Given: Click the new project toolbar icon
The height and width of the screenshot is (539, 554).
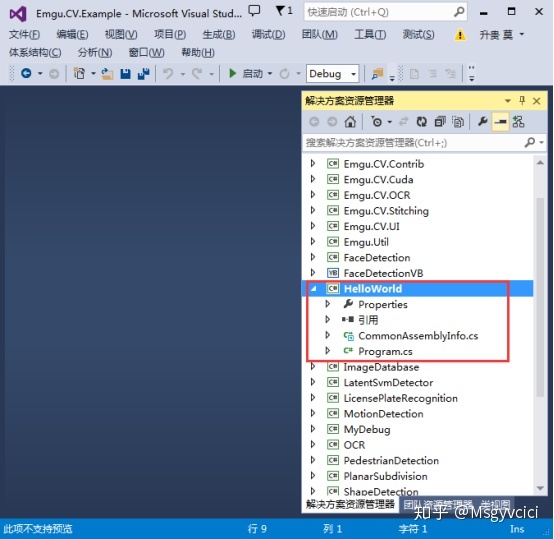Looking at the screenshot, I should coord(79,73).
